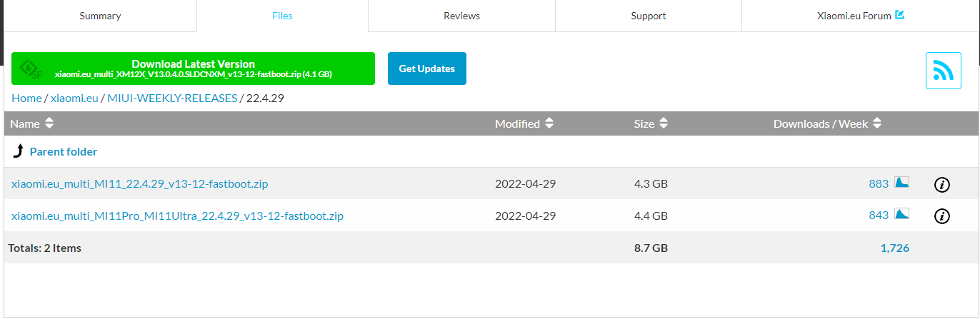Click the Get Updates button
This screenshot has width=980, height=319.
(427, 69)
